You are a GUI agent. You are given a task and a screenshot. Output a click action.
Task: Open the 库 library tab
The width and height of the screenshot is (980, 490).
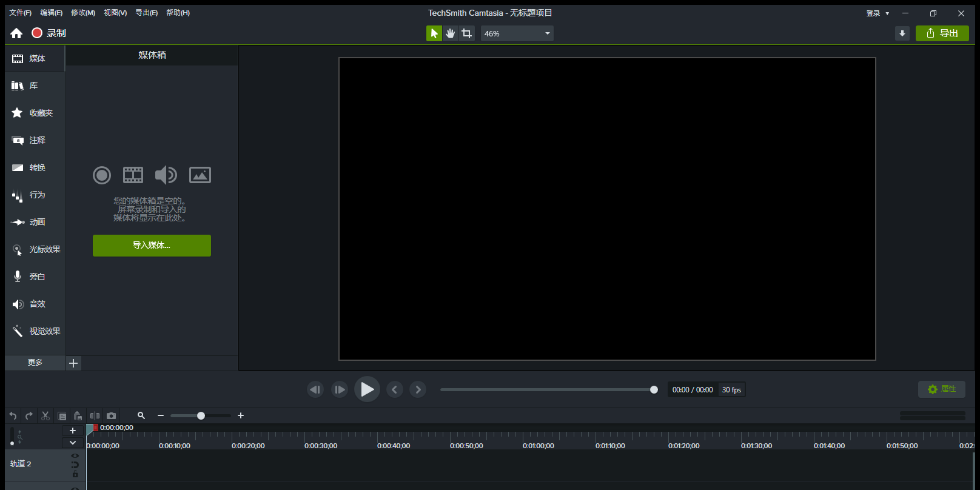click(35, 86)
